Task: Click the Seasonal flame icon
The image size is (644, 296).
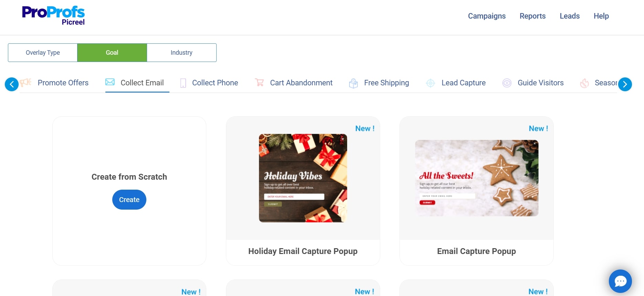Action: tap(584, 83)
